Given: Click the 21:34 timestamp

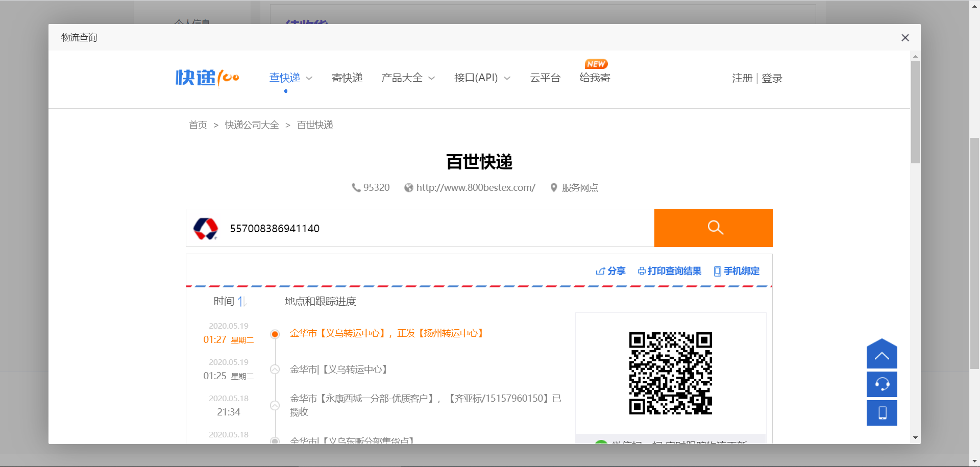Looking at the screenshot, I should click(228, 412).
